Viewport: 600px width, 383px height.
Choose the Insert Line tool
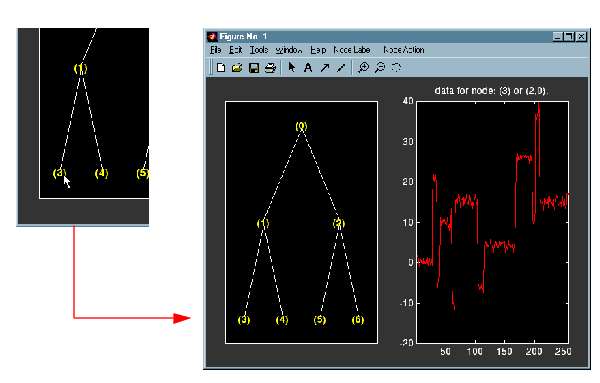[x=341, y=68]
